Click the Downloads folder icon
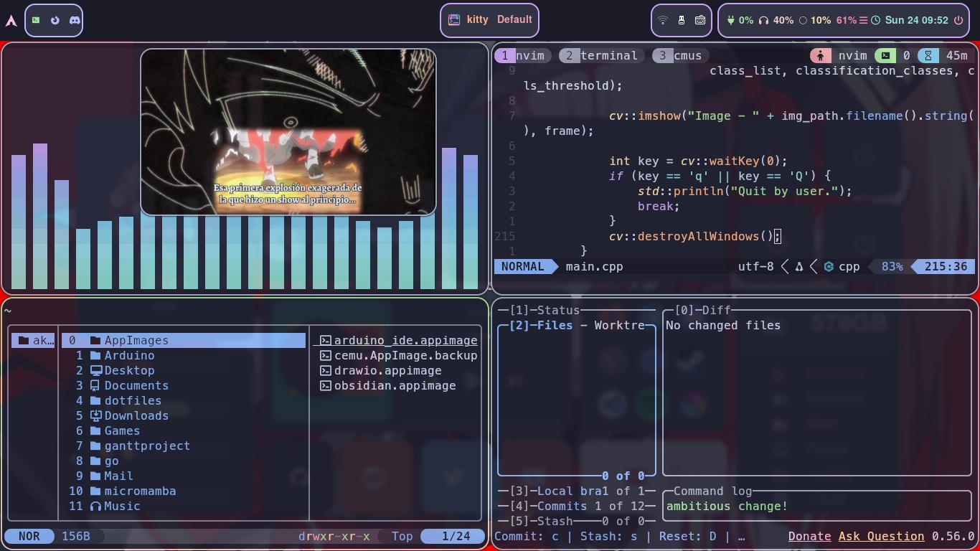The width and height of the screenshot is (980, 551). tap(95, 415)
